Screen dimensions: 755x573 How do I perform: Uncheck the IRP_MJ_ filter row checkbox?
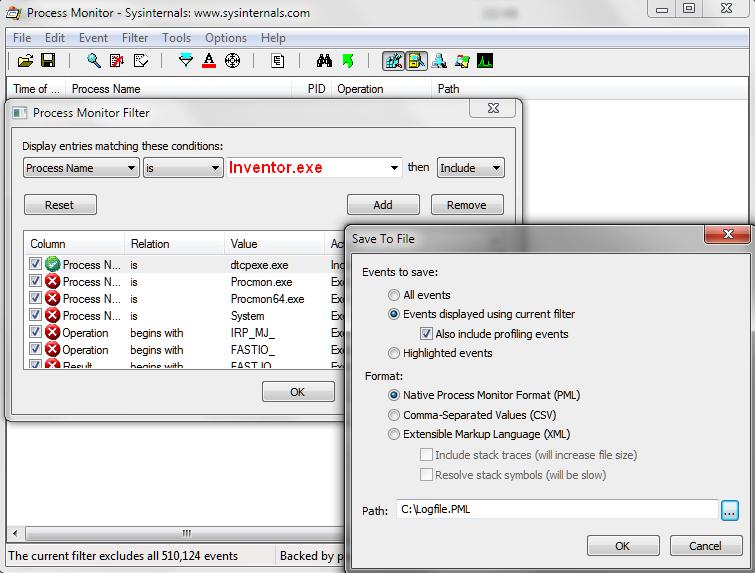(35, 331)
